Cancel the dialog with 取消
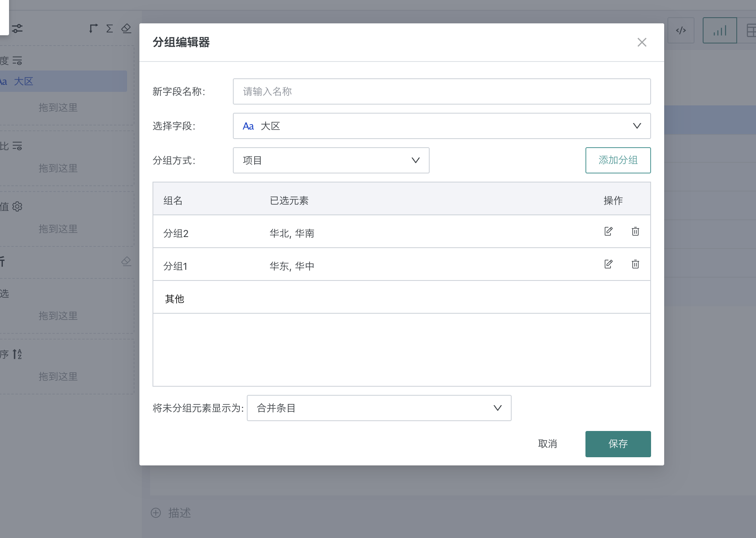Image resolution: width=756 pixels, height=538 pixels. (547, 444)
